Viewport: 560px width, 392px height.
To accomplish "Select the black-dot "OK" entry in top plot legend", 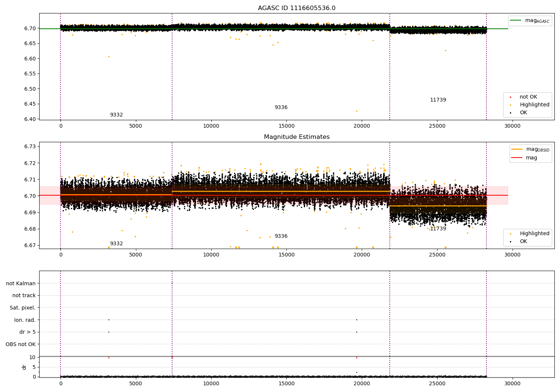I will 519,113.
